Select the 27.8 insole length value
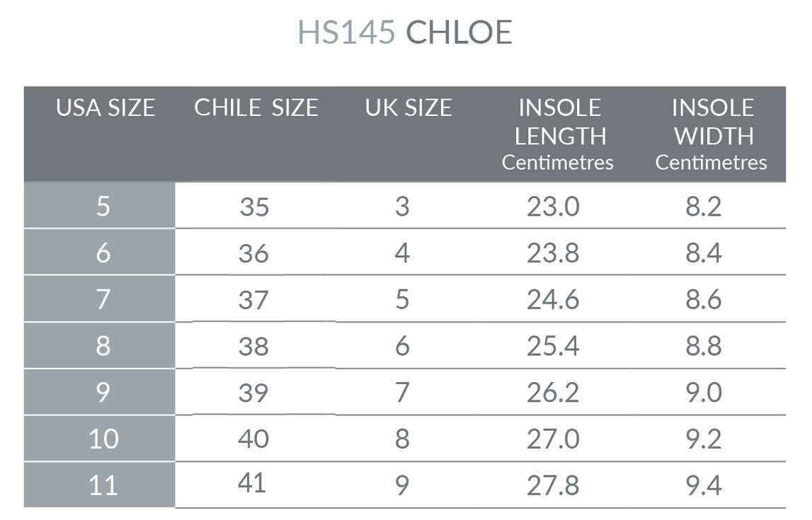The image size is (812, 520). point(553,486)
